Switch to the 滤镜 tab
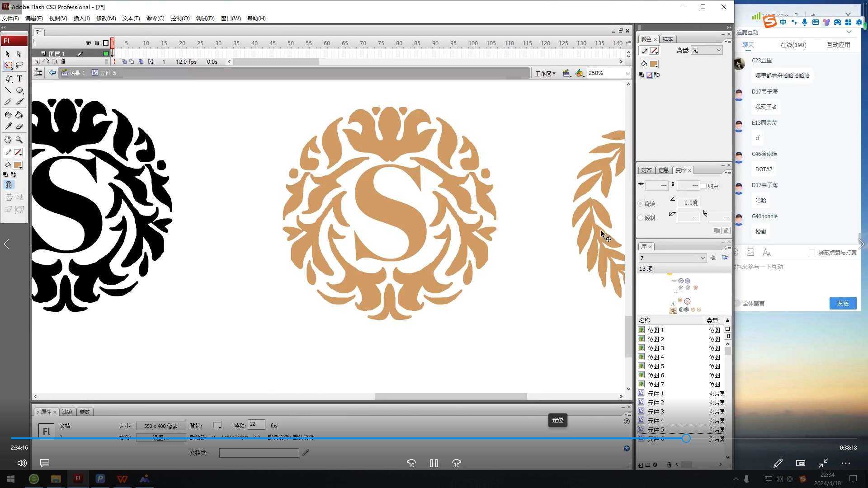868x488 pixels. (67, 412)
